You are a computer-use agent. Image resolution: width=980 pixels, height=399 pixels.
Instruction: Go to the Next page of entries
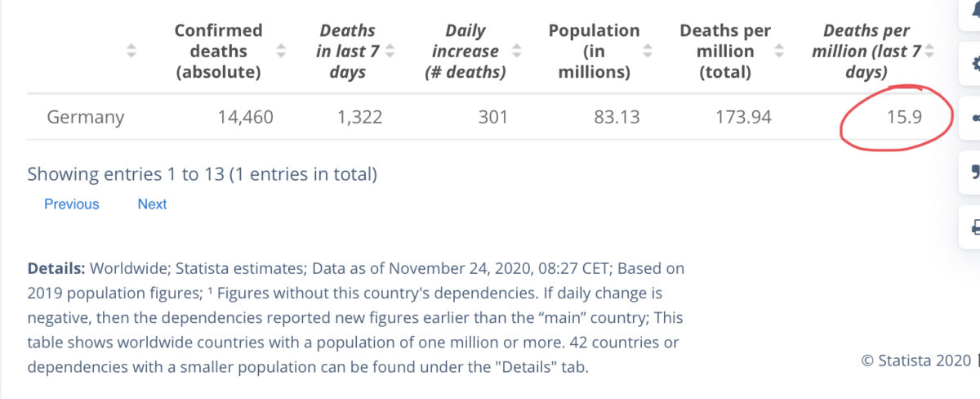[152, 204]
